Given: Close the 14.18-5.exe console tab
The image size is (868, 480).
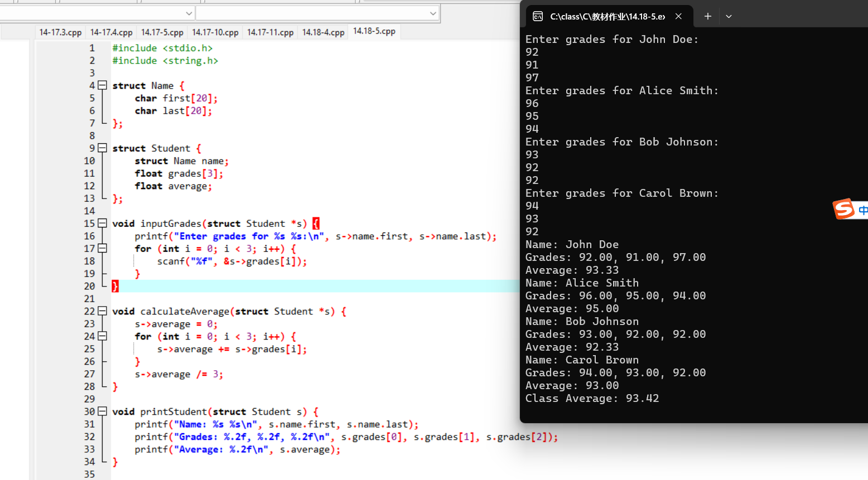Looking at the screenshot, I should [x=678, y=17].
